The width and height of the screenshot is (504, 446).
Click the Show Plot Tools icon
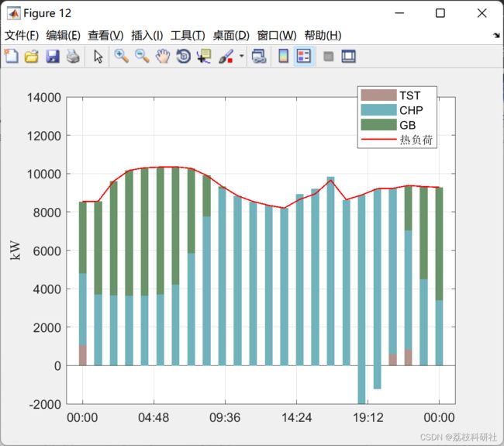pyautogui.click(x=348, y=57)
